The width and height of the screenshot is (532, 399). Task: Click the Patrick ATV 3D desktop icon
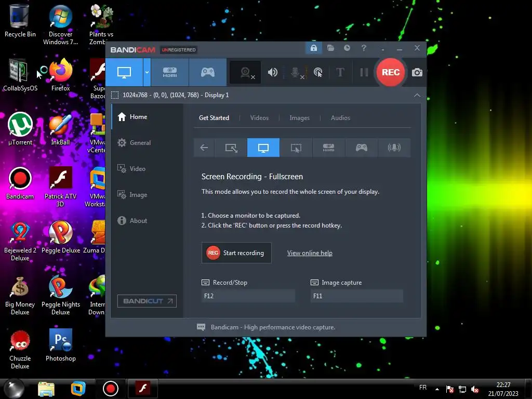tap(60, 187)
